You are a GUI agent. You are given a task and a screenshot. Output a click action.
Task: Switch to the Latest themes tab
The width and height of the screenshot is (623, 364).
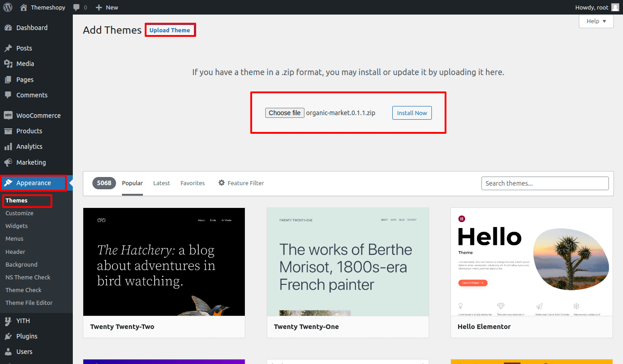click(162, 183)
